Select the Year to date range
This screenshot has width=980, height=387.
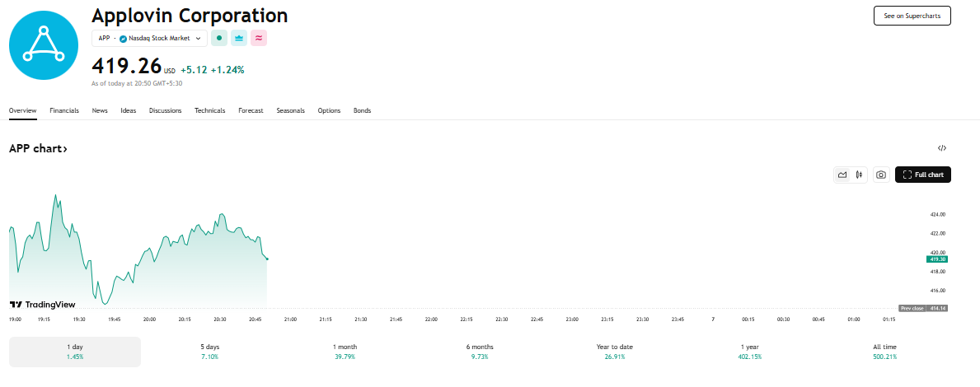click(615, 352)
